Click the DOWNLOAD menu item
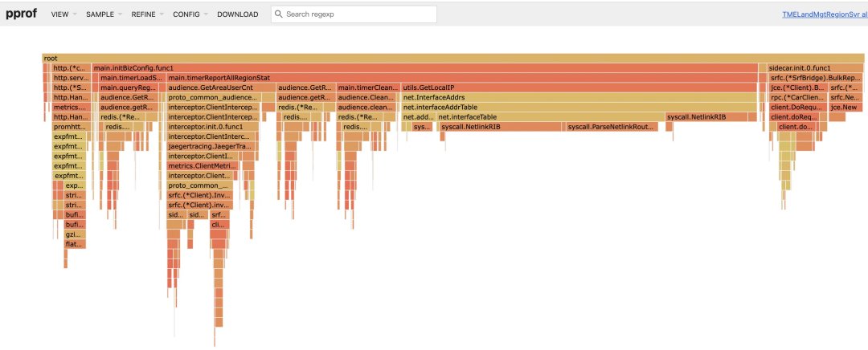This screenshot has width=868, height=350. [237, 14]
